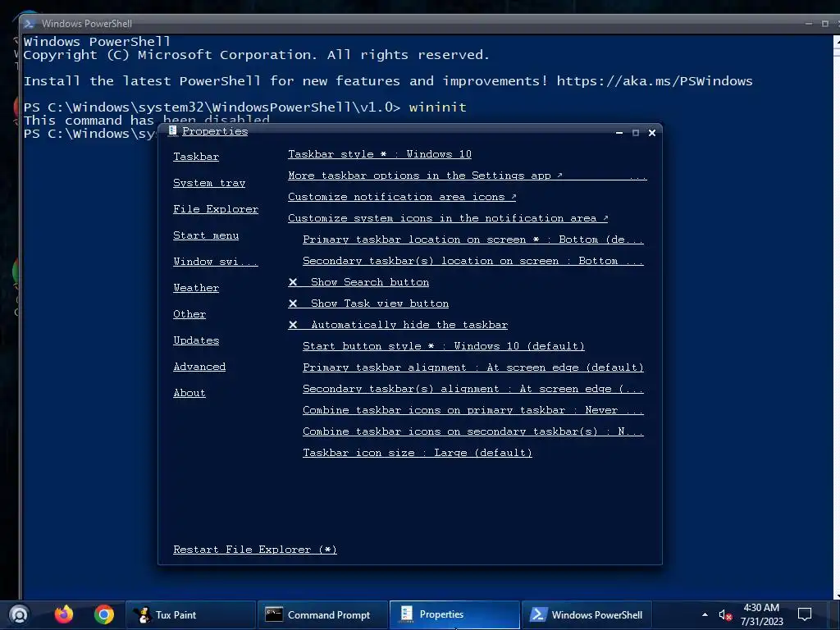Open Customize notification area icons link
This screenshot has height=630, width=840.
tap(402, 197)
